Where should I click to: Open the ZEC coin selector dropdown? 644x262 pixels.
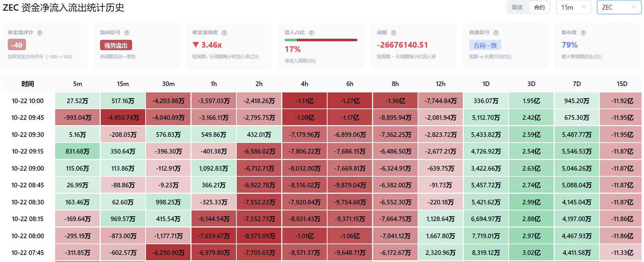pos(619,7)
